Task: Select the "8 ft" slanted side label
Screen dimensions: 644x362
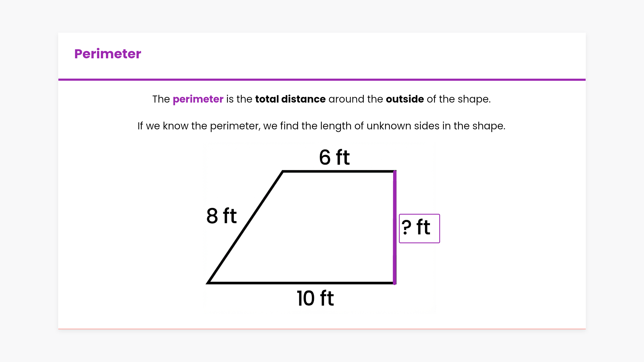Action: click(221, 216)
